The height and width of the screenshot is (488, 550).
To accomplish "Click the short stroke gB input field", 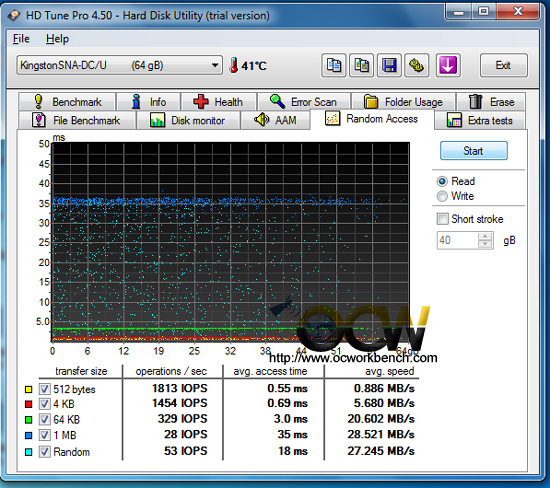I will tap(457, 240).
